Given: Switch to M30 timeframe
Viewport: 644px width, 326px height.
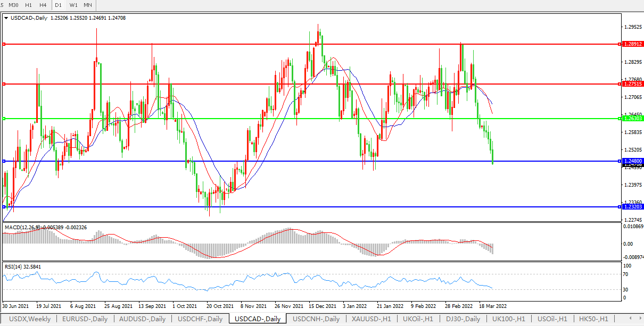Looking at the screenshot, I should 13,5.
